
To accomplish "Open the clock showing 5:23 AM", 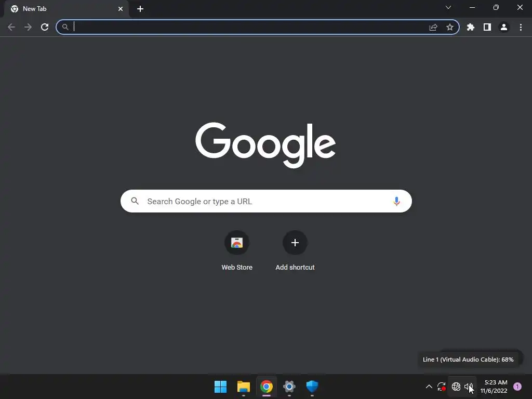I will [494, 387].
